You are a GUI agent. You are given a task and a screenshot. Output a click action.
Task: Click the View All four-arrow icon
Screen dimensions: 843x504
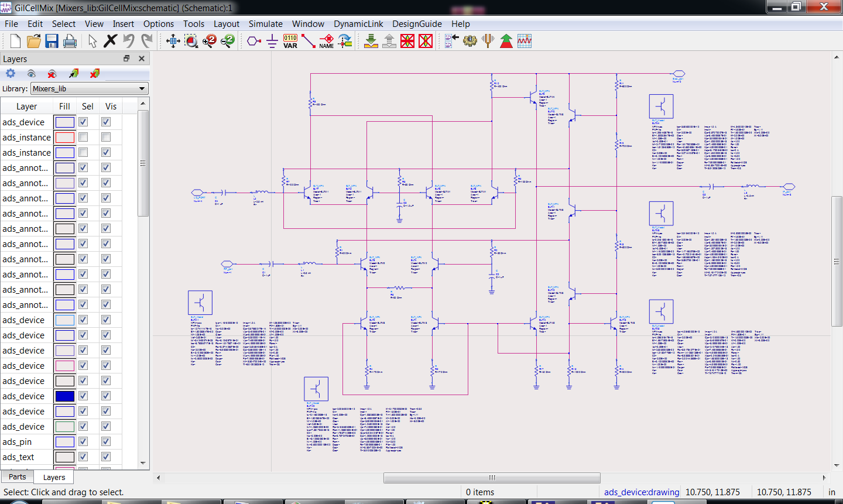click(173, 41)
